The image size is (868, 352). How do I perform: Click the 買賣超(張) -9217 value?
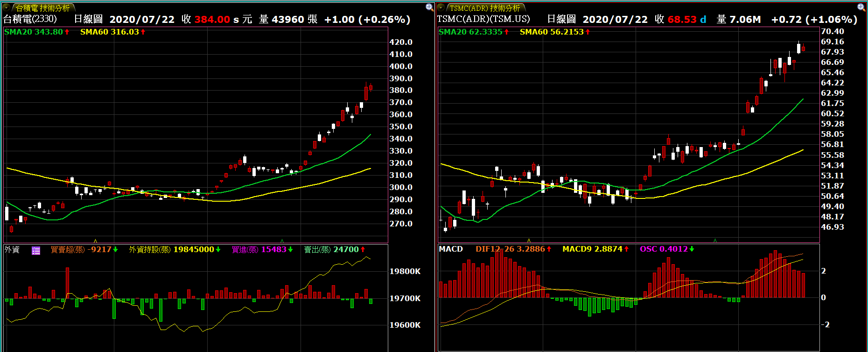(84, 249)
